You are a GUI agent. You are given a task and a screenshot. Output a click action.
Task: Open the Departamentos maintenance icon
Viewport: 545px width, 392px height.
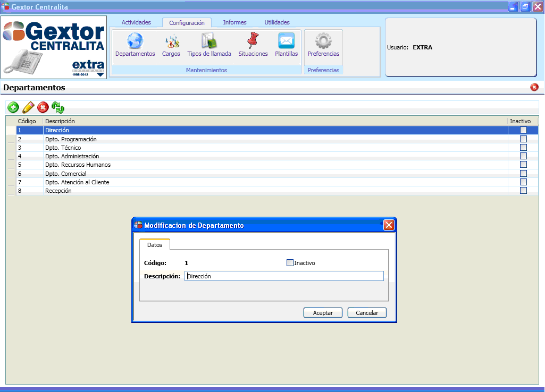[x=135, y=41]
